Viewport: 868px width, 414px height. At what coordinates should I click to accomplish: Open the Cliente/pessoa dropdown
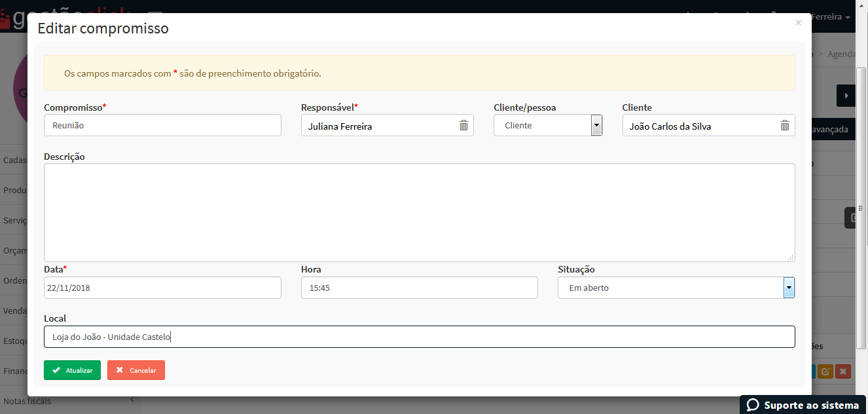(597, 125)
